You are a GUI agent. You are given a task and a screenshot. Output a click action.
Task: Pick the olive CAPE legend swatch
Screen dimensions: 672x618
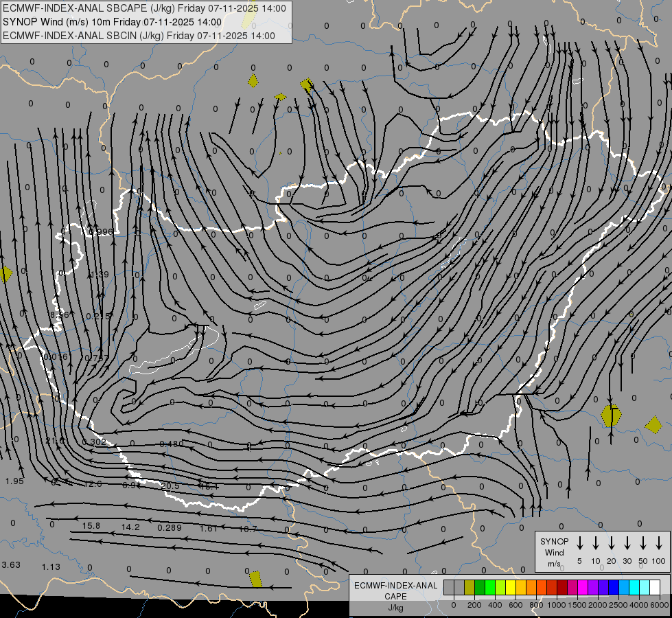click(470, 588)
